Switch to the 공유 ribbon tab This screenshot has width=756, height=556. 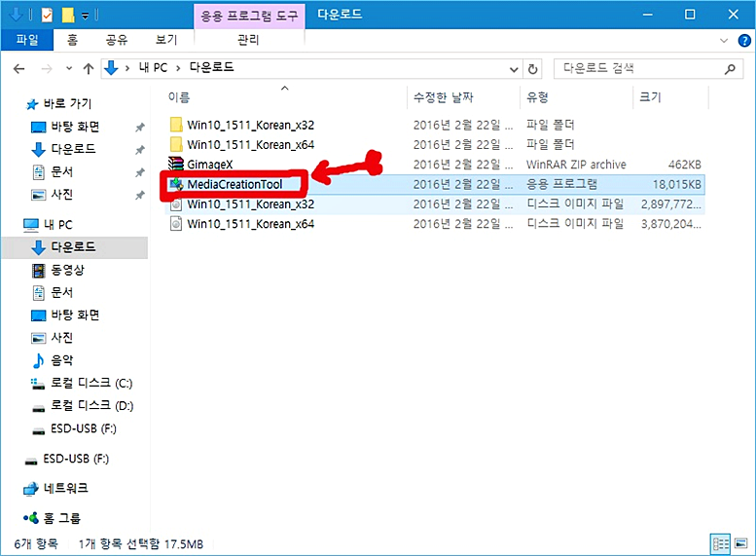tap(117, 40)
